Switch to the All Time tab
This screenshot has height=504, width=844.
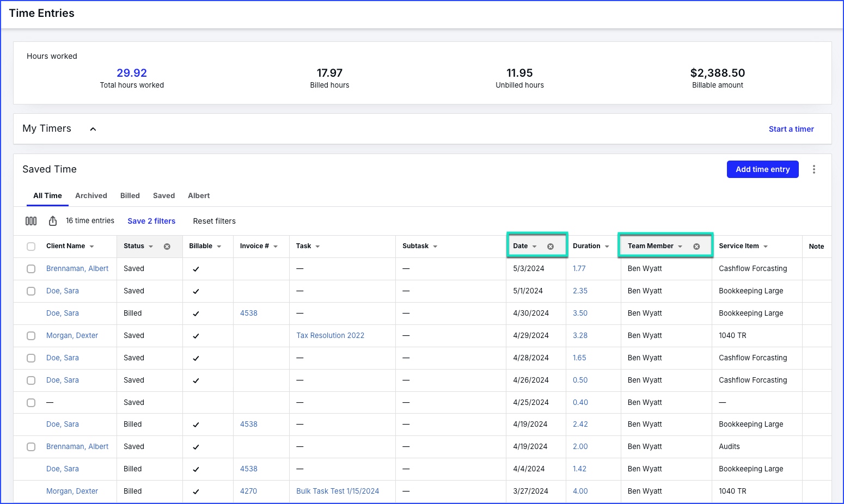pos(47,195)
